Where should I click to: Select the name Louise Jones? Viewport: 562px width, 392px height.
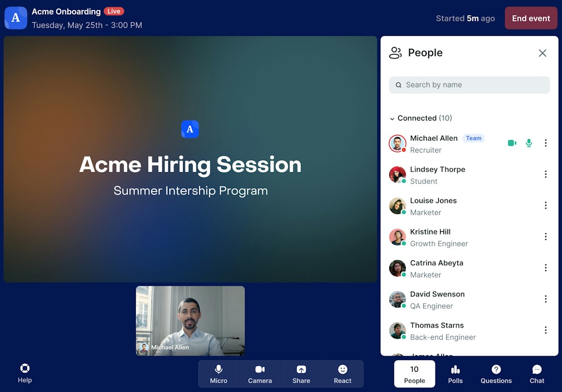[433, 201]
